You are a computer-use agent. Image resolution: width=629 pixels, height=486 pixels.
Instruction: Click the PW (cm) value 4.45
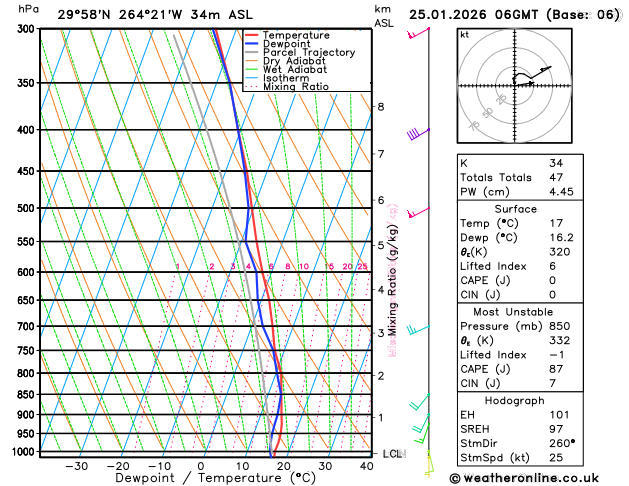point(561,192)
